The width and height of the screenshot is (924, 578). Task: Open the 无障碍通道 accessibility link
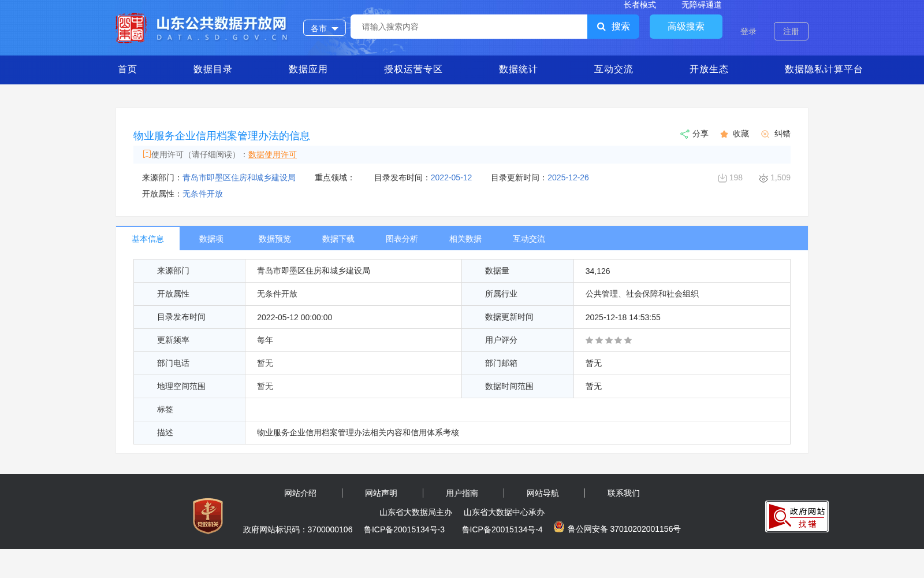[702, 5]
